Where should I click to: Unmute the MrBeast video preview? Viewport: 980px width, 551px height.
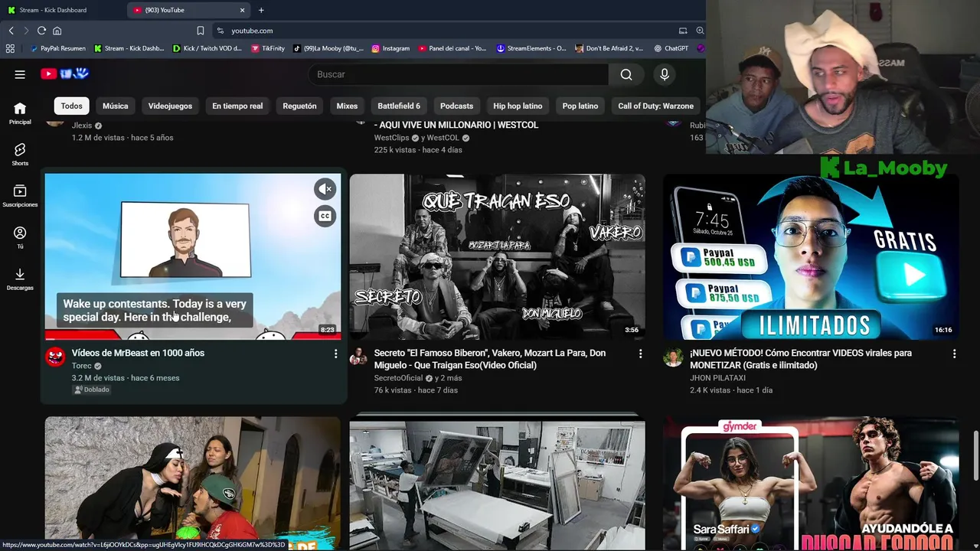(325, 189)
